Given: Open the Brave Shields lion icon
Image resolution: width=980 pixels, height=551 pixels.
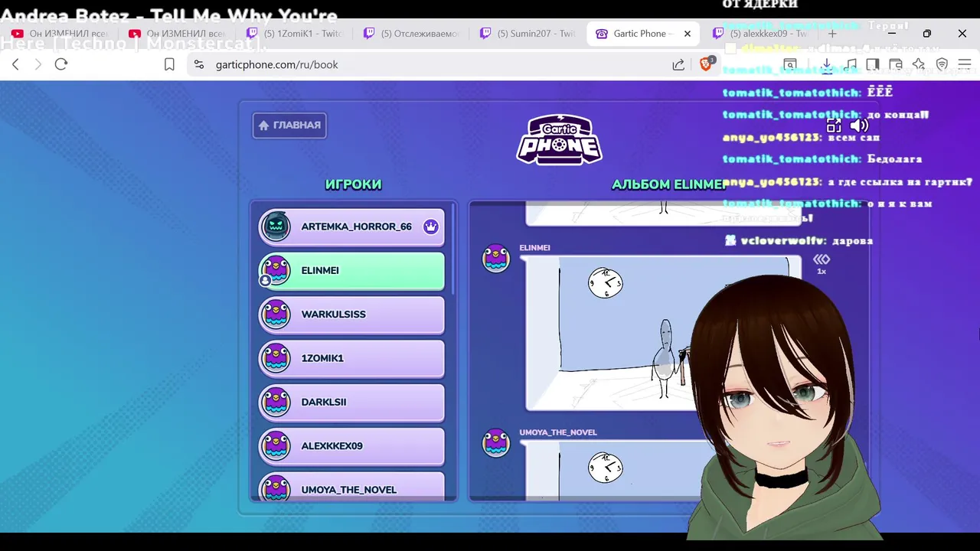Looking at the screenshot, I should 706,64.
